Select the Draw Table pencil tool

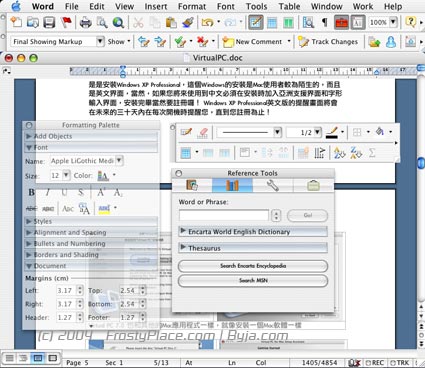coord(186,133)
